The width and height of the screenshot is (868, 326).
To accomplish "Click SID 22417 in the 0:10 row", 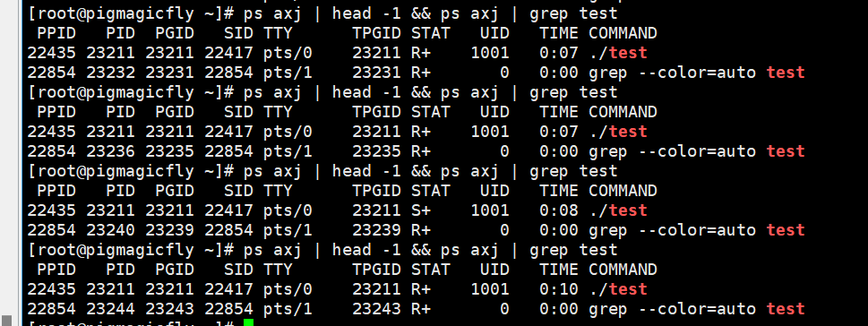I will pos(228,289).
